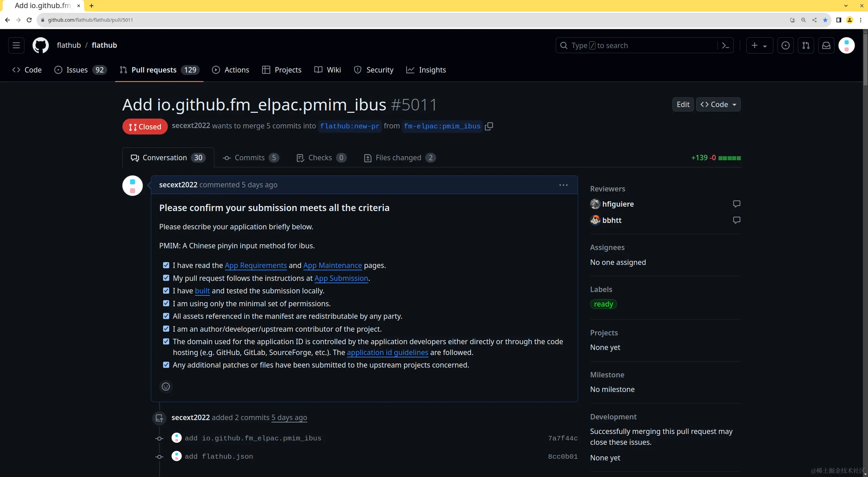868x477 pixels.
Task: Open the user profile avatar menu
Action: (847, 45)
